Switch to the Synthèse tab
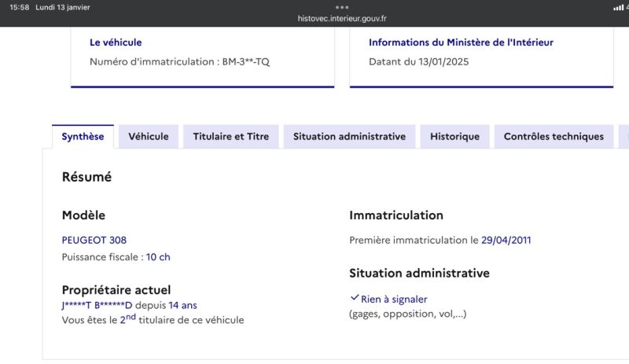Screen dimensions: 629x364 [x=83, y=136]
